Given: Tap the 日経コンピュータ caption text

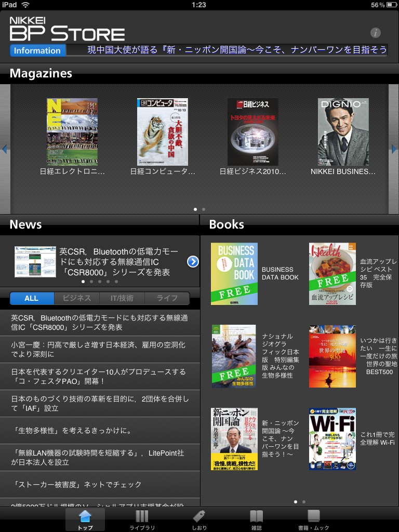Looking at the screenshot, I should [x=163, y=171].
